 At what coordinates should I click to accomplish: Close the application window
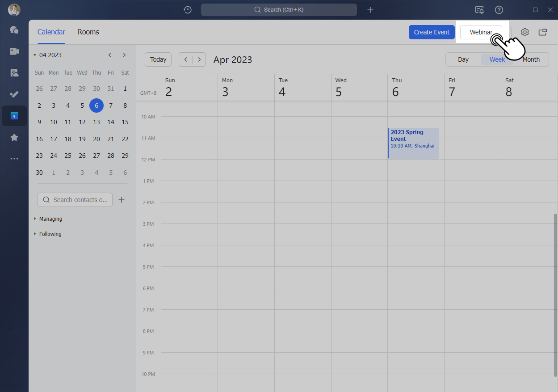tap(550, 10)
